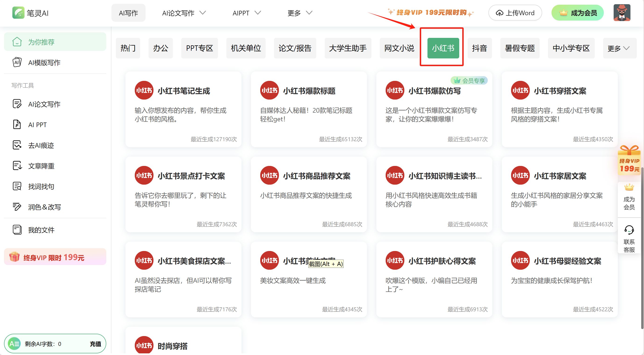644x355 pixels.
Task: Click 找词找句 sidebar icon
Action: tap(17, 186)
